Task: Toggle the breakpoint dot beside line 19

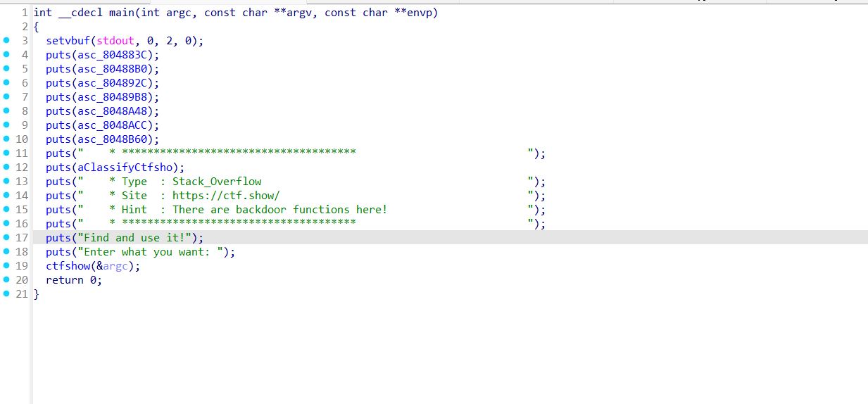Action: click(x=7, y=266)
